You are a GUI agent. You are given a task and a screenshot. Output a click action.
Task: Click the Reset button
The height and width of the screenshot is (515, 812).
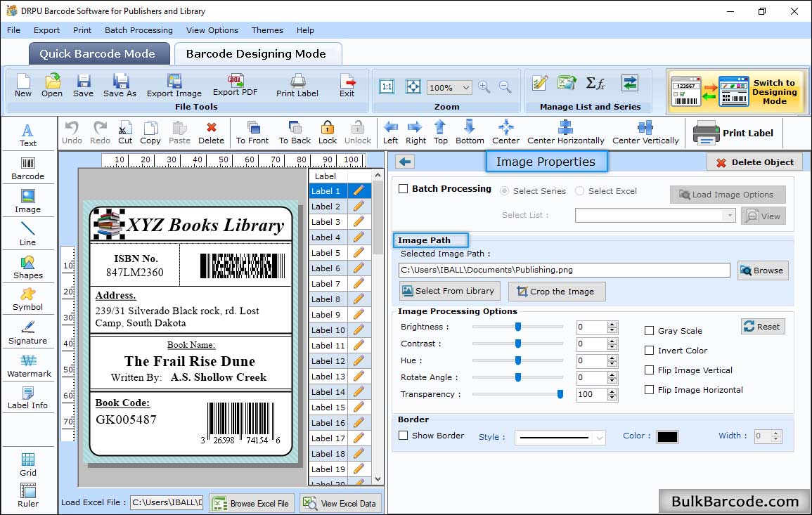(x=763, y=327)
